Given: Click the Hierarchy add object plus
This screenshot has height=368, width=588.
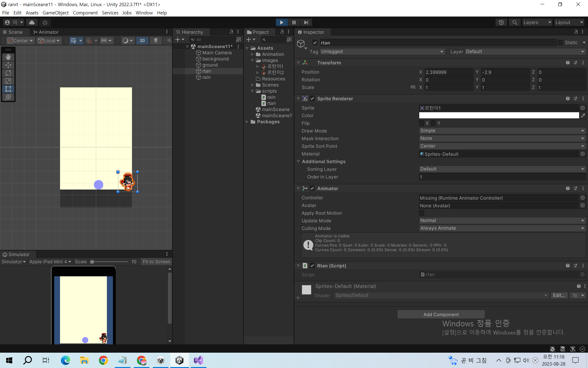Looking at the screenshot, I should click(178, 40).
